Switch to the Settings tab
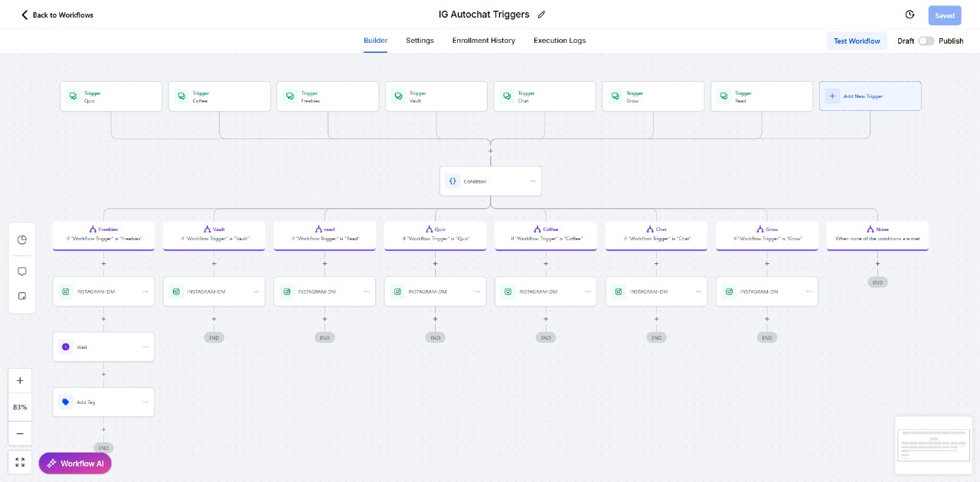 (x=420, y=41)
